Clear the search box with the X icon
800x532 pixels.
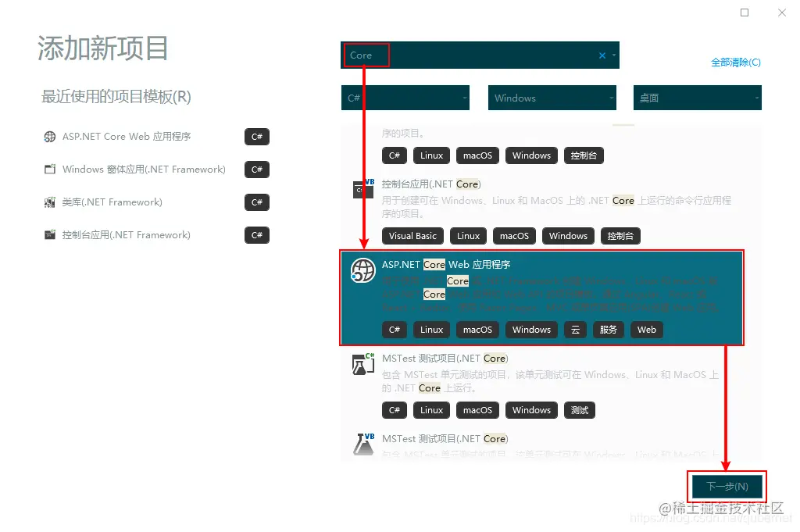pos(602,55)
